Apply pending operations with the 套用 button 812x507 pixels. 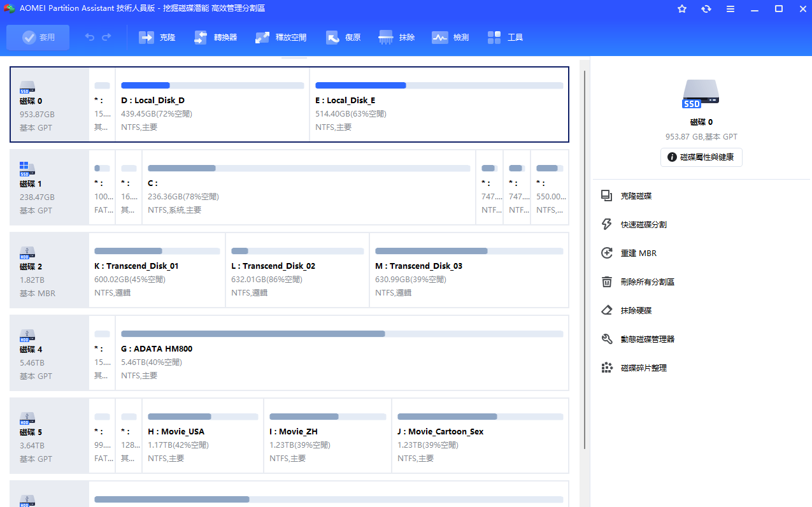coord(38,38)
